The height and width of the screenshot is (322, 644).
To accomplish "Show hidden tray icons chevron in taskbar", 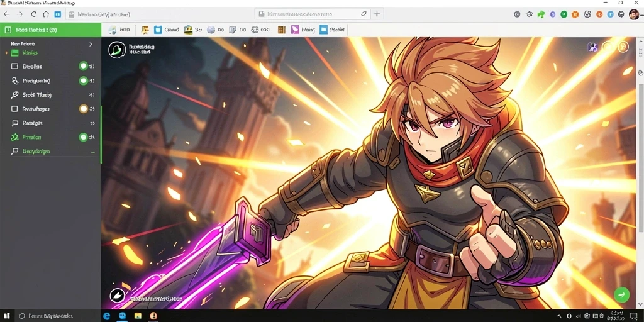I will (558, 316).
